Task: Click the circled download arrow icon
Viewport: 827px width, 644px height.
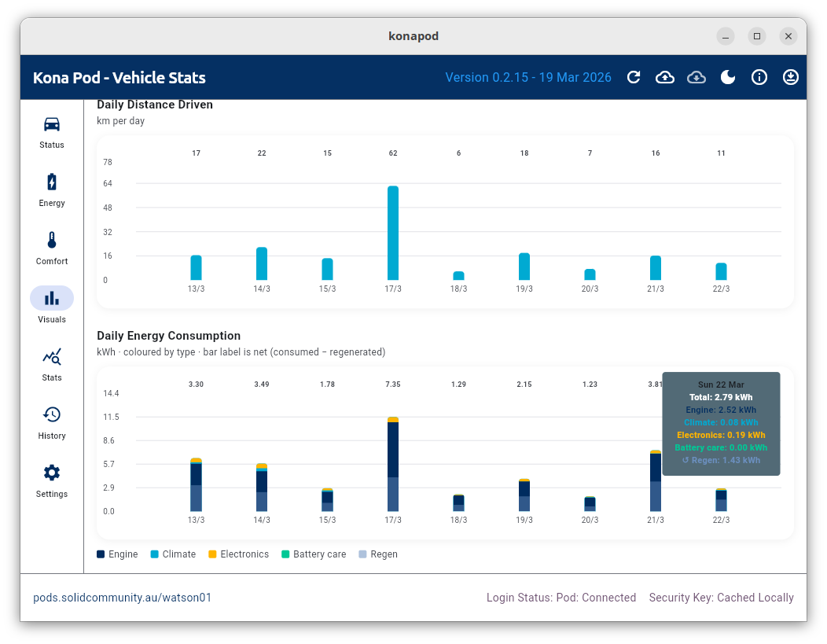Action: pyautogui.click(x=791, y=77)
